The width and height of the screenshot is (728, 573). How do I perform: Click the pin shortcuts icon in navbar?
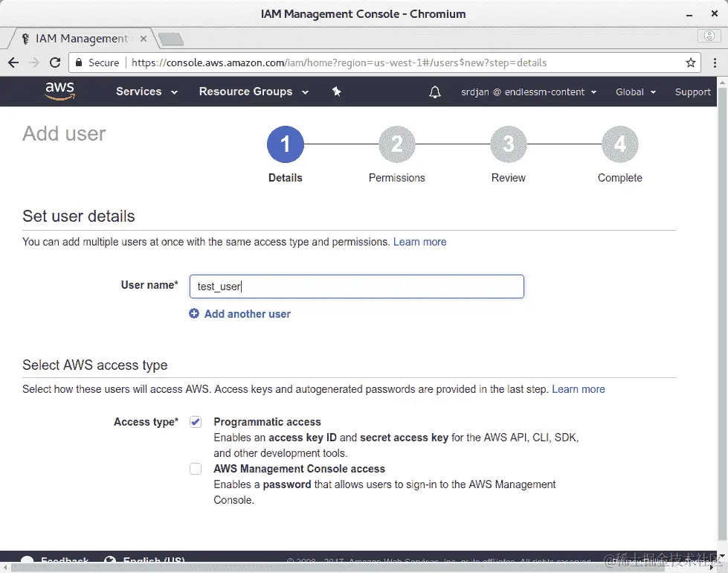[x=337, y=92]
